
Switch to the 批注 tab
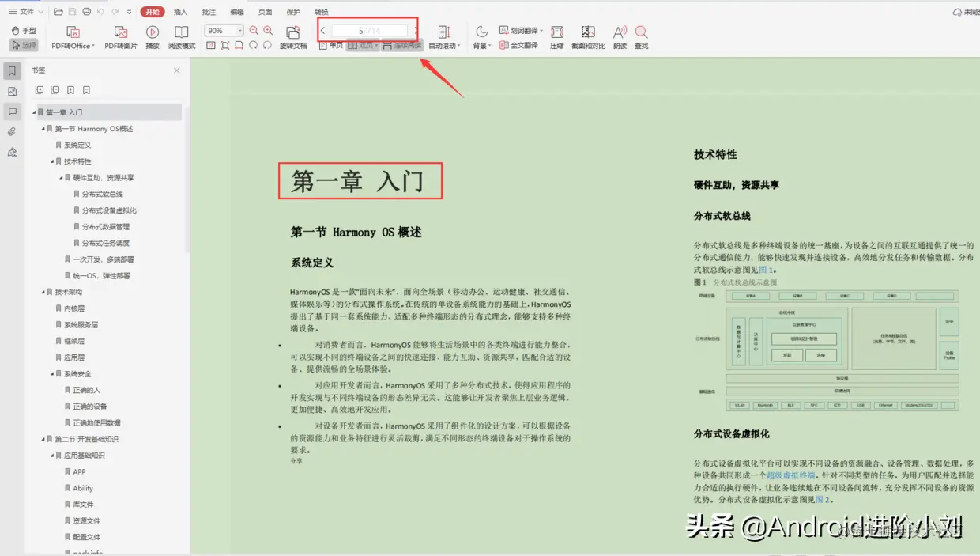point(209,12)
